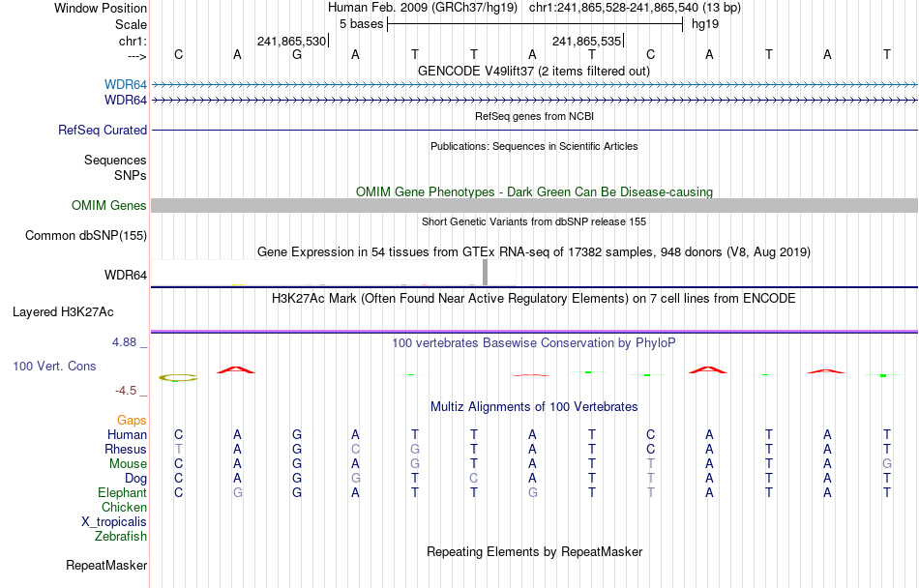Click the Common dbSNP(155) label
This screenshot has height=588, width=919.
coord(85,235)
